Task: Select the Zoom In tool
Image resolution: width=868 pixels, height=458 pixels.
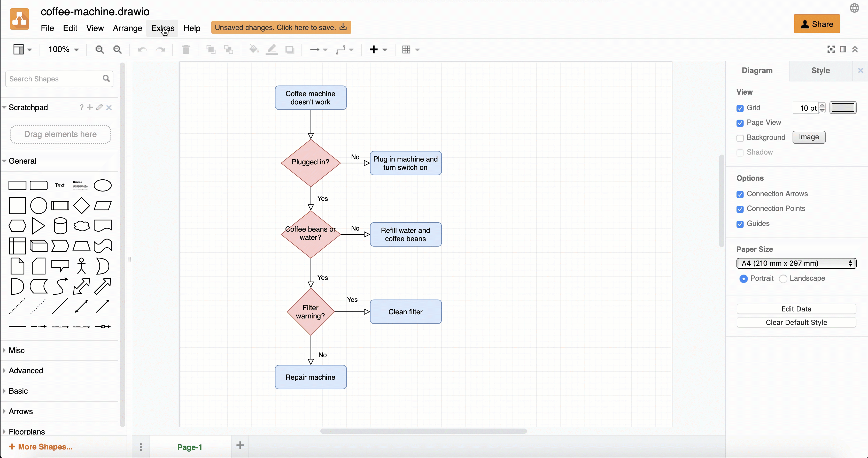Action: pos(100,50)
